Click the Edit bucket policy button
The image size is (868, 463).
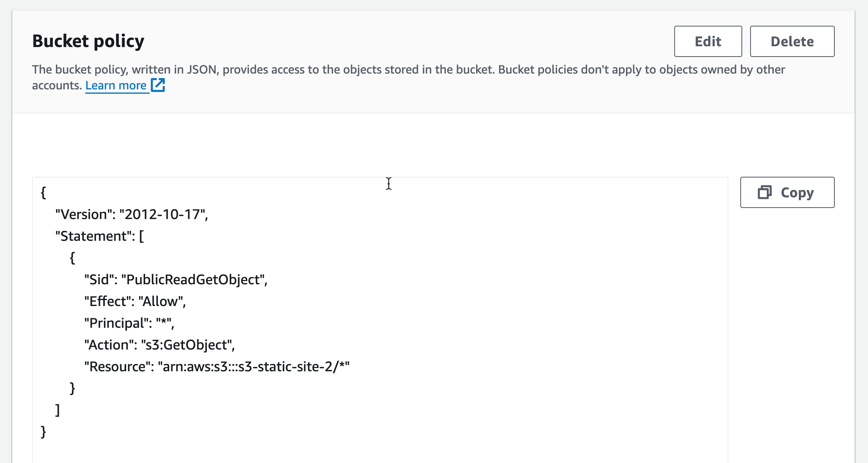coord(708,42)
